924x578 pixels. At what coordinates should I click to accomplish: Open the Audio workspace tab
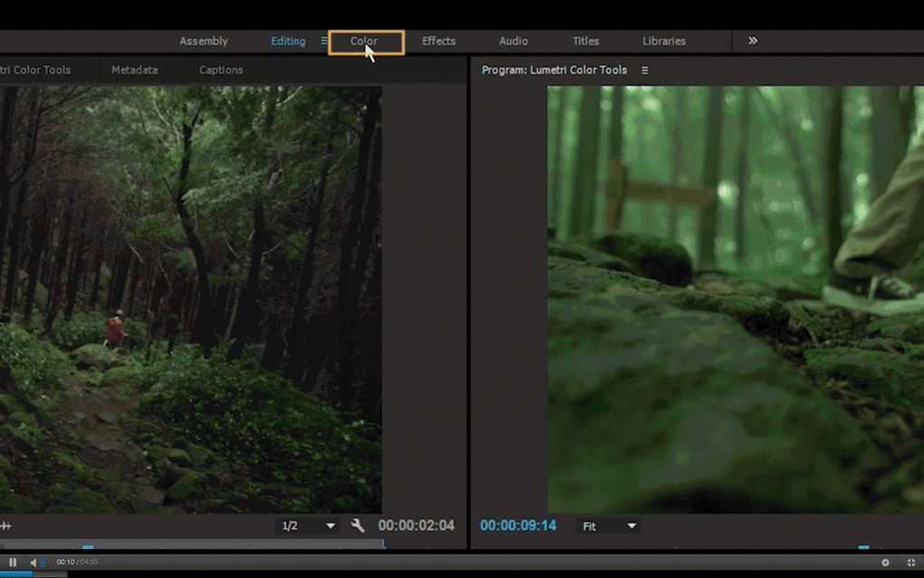click(514, 42)
